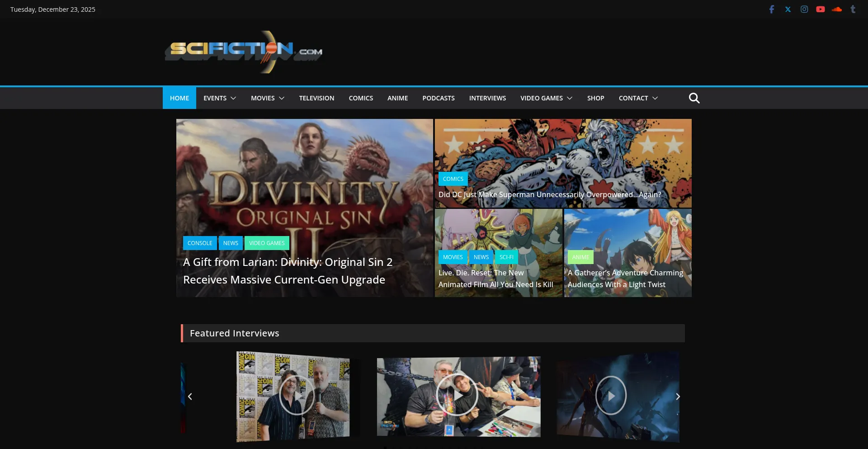Screen dimensions: 868x449
Task: Open the Tumblr icon link
Action: [853, 9]
